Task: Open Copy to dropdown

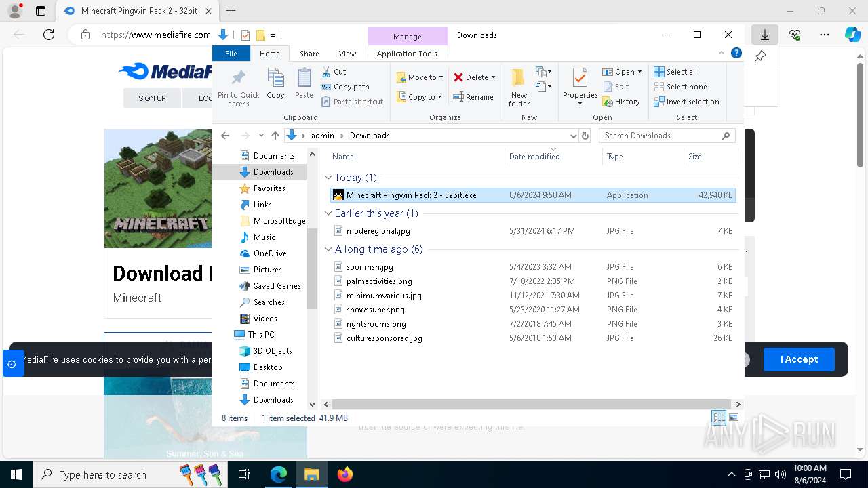Action: pos(419,97)
